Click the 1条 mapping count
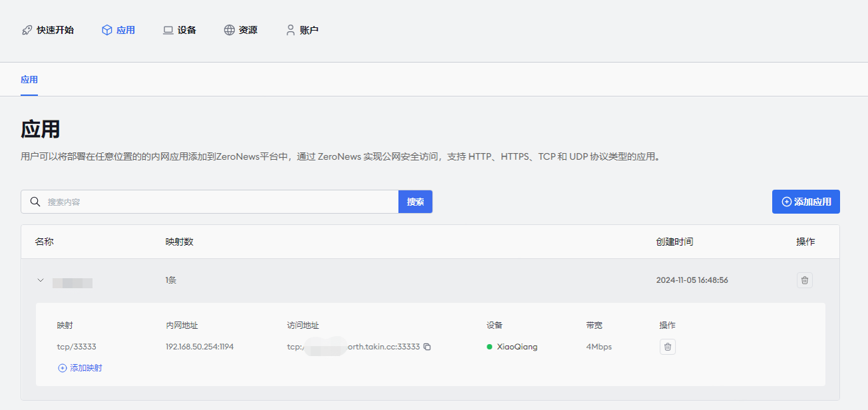The height and width of the screenshot is (410, 868). click(171, 280)
